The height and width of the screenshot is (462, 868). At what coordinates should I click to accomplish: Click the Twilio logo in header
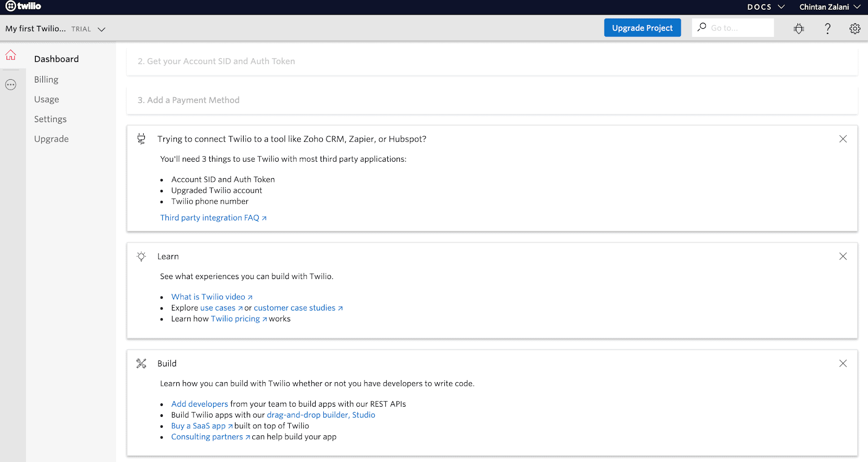pyautogui.click(x=23, y=7)
